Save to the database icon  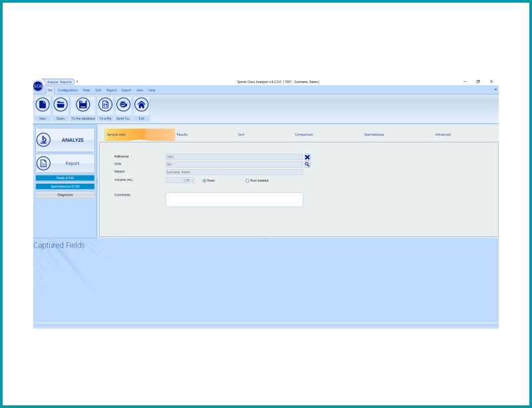82,104
